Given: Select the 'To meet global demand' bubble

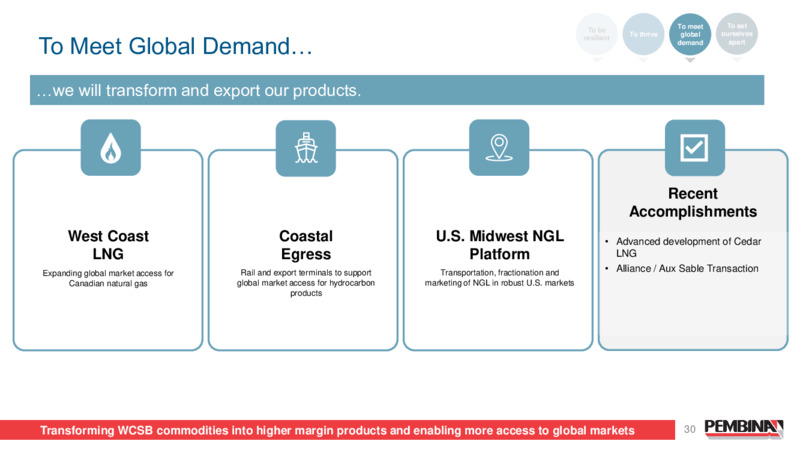Looking at the screenshot, I should [690, 34].
